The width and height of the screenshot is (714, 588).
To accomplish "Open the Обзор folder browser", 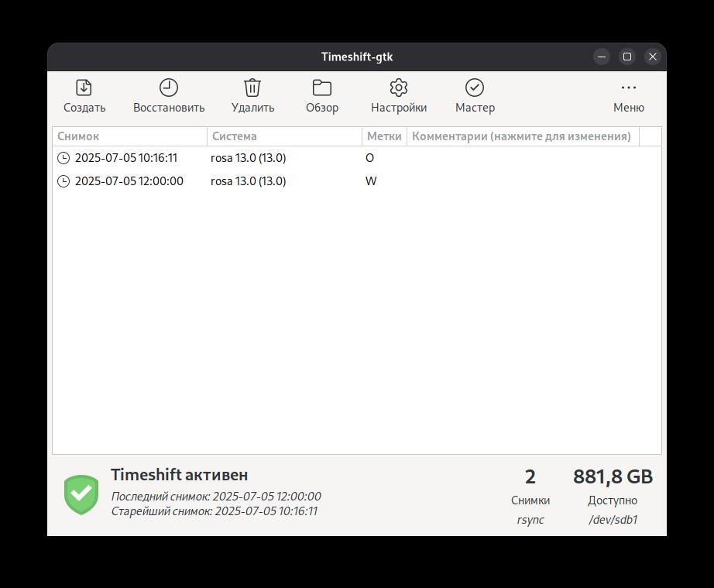I will (322, 96).
